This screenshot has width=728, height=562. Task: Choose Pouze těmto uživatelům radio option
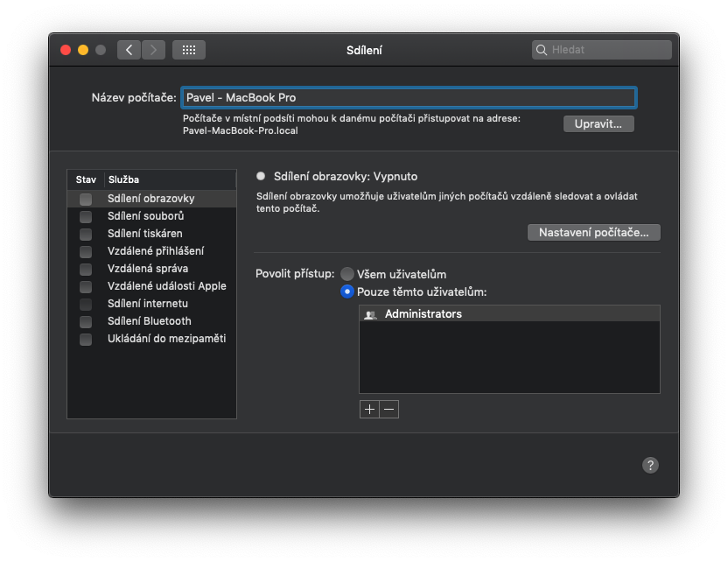(347, 292)
